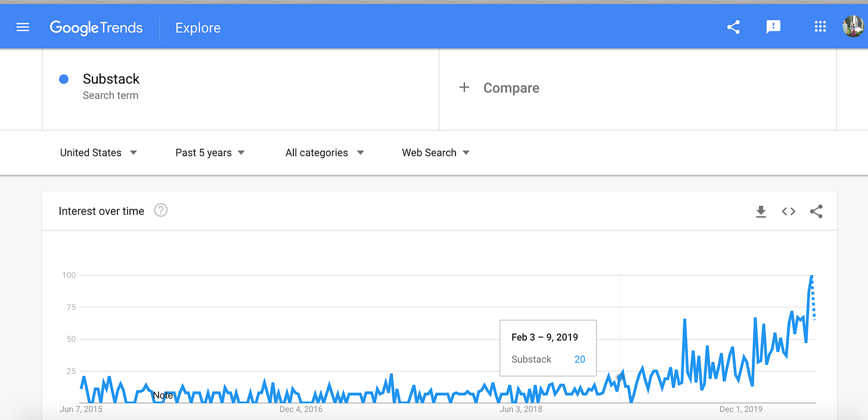
Task: Click the Search term subtitle text
Action: tap(110, 95)
